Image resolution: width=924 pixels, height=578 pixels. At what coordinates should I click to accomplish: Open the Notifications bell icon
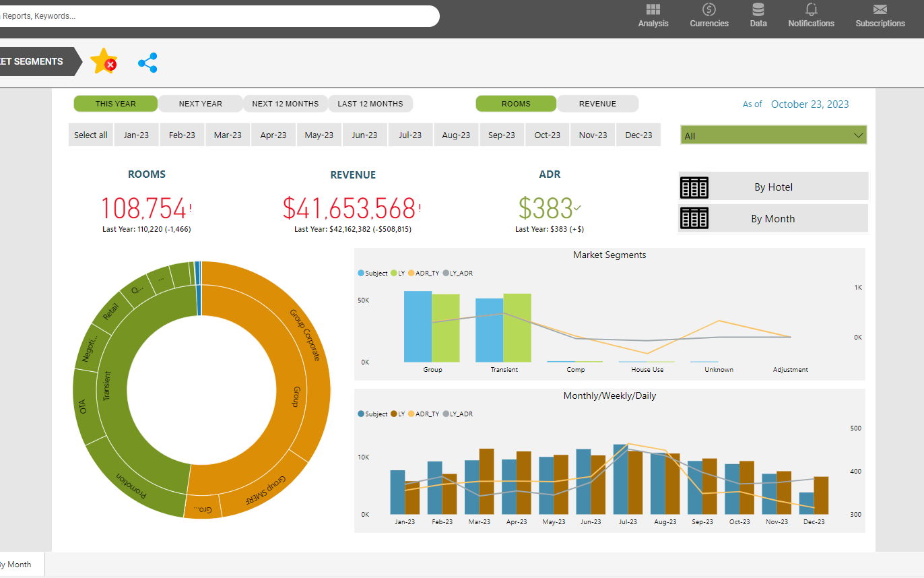pos(811,9)
